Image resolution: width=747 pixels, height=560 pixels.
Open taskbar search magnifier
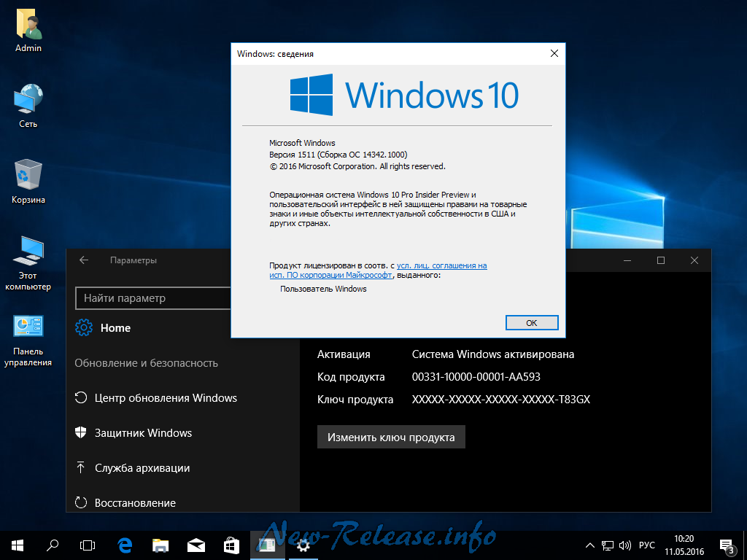[x=53, y=545]
